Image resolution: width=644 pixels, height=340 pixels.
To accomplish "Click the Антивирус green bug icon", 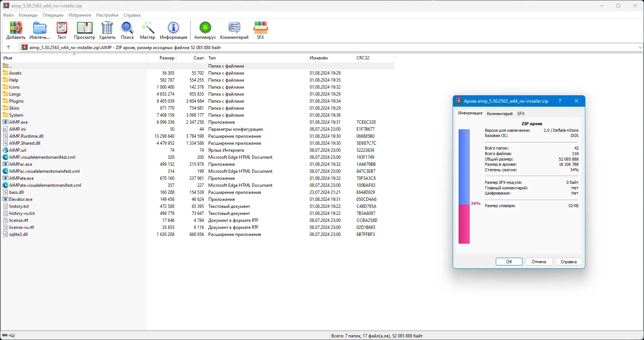I will [x=205, y=28].
